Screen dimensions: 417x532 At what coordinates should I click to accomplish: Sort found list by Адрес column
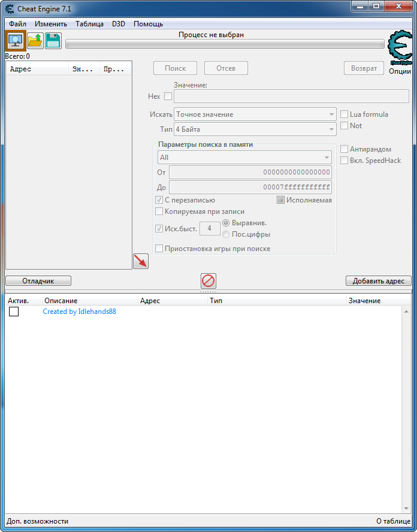pos(37,69)
